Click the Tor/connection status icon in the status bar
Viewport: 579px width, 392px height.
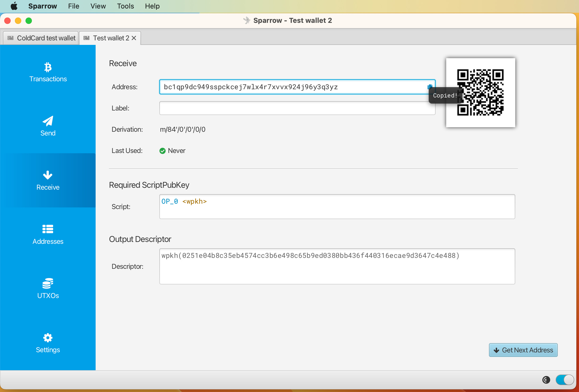[546, 380]
